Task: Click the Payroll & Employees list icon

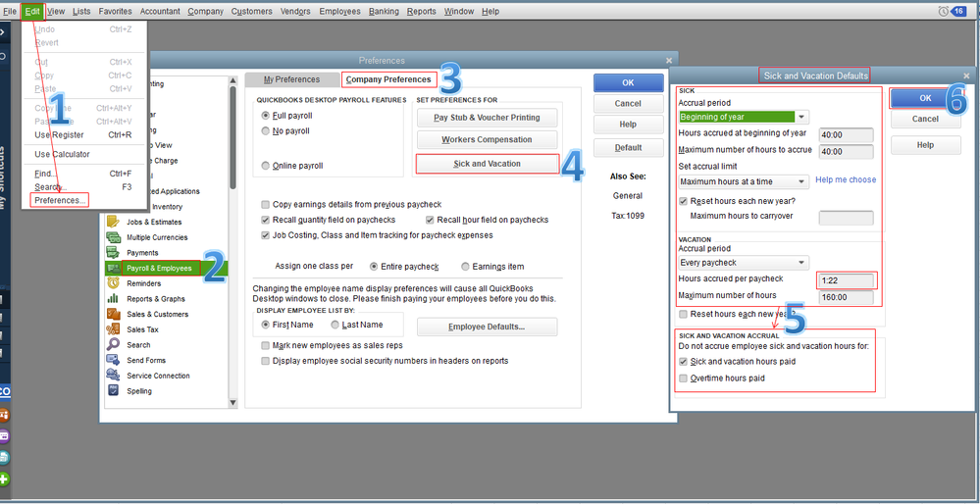Action: (113, 268)
